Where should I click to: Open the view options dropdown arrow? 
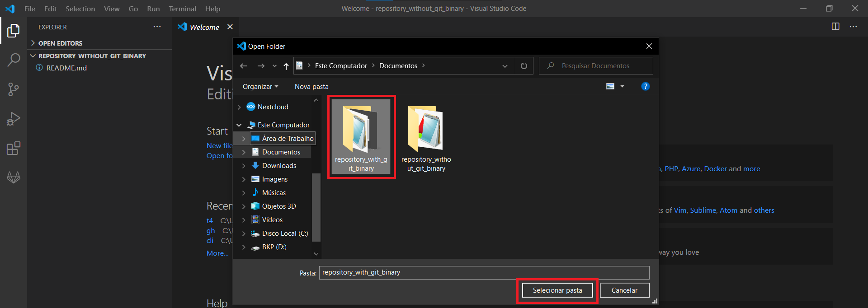point(622,87)
